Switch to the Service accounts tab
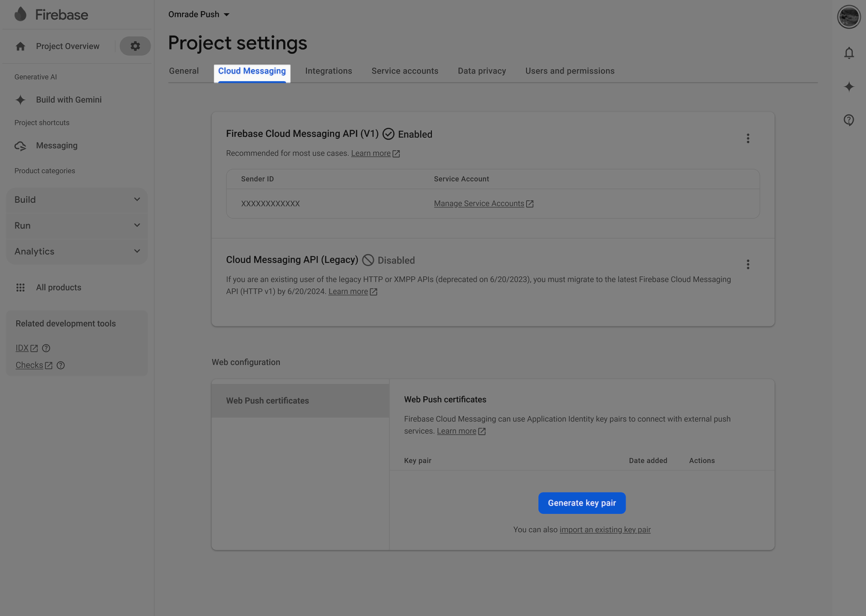 pyautogui.click(x=405, y=71)
